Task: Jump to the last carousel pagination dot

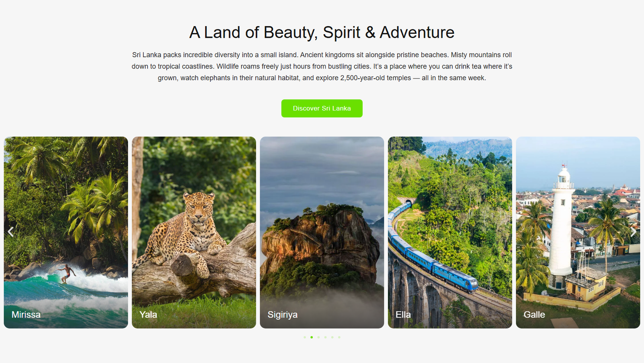Action: coord(339,337)
